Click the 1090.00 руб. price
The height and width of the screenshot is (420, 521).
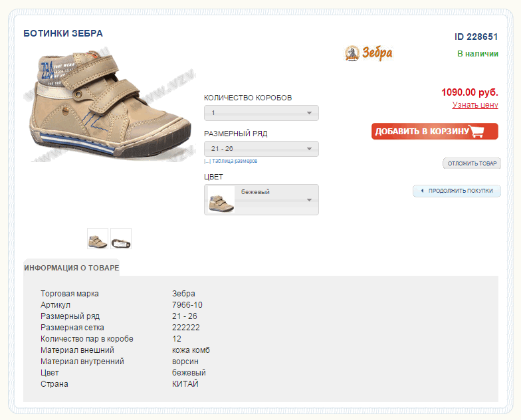click(469, 92)
